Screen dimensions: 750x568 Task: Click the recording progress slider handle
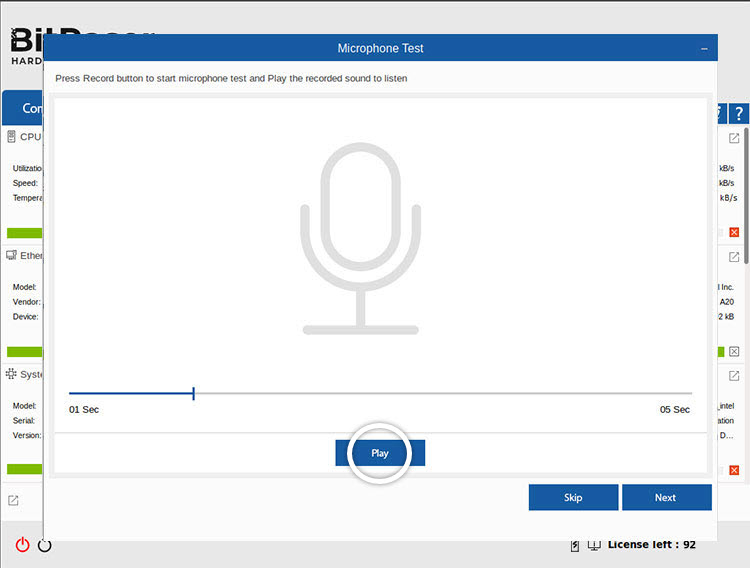point(193,394)
